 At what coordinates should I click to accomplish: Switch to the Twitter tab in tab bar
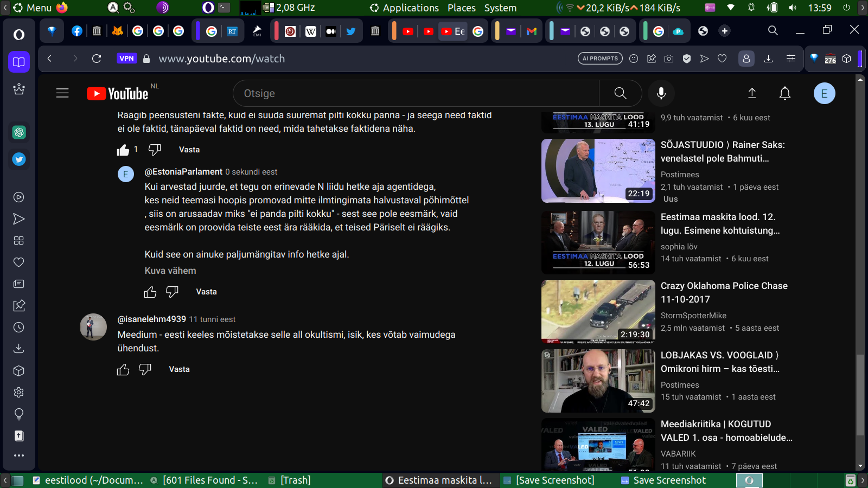[351, 31]
